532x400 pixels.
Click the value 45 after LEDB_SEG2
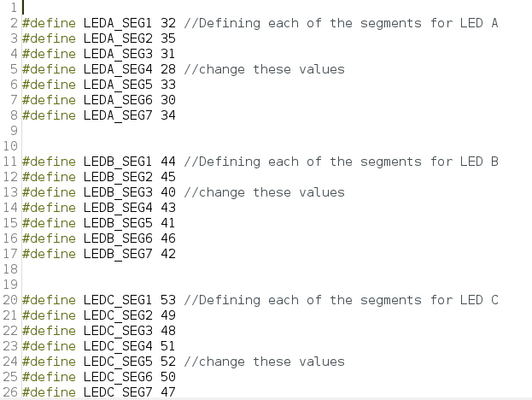(x=167, y=177)
